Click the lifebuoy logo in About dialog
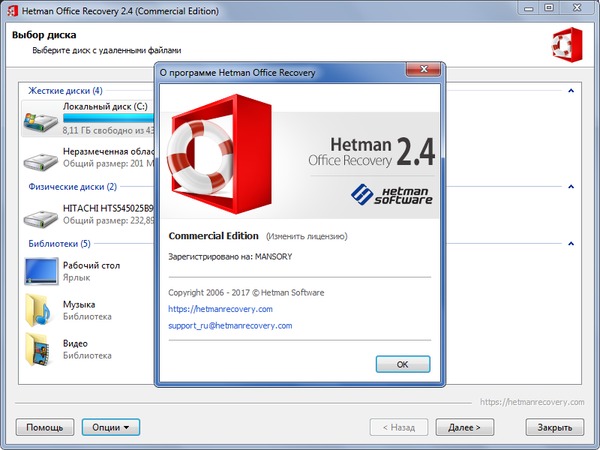Screen dimensions: 600x450 point(214,150)
